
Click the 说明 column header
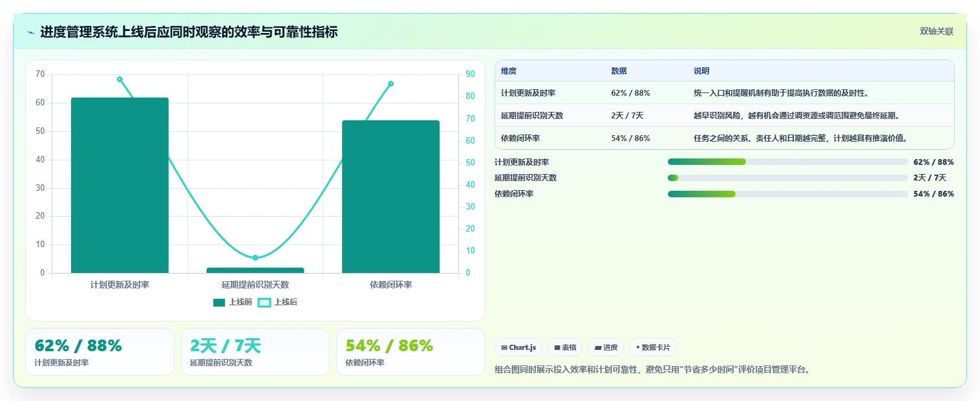click(x=701, y=71)
